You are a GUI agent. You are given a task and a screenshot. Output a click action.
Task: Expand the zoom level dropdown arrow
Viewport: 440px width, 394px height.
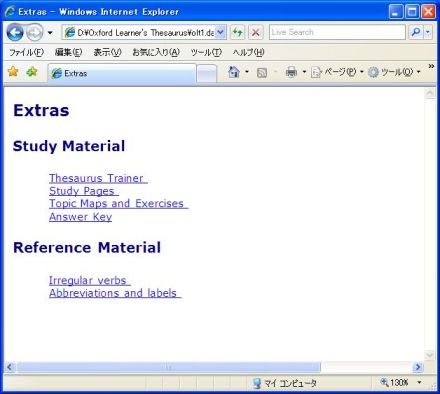(419, 383)
